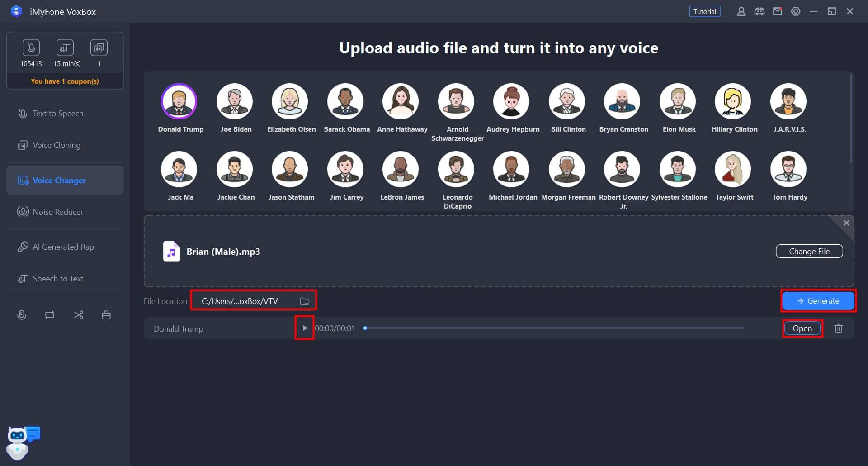
Task: Click the character count icon showing 105413
Action: click(31, 48)
